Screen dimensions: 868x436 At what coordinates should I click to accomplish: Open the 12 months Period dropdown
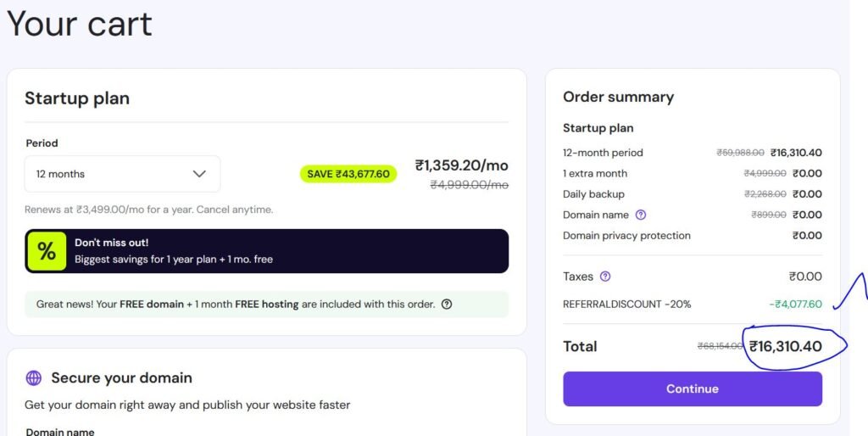(x=122, y=174)
